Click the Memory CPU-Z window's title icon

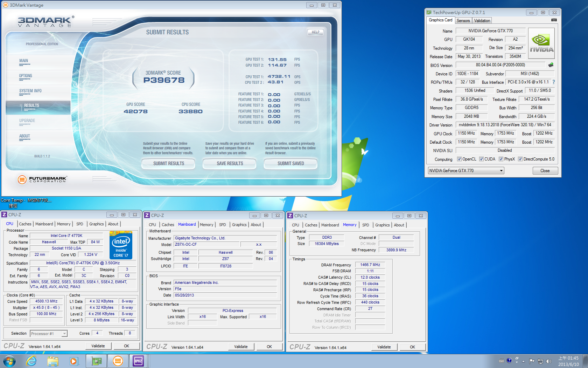click(290, 216)
